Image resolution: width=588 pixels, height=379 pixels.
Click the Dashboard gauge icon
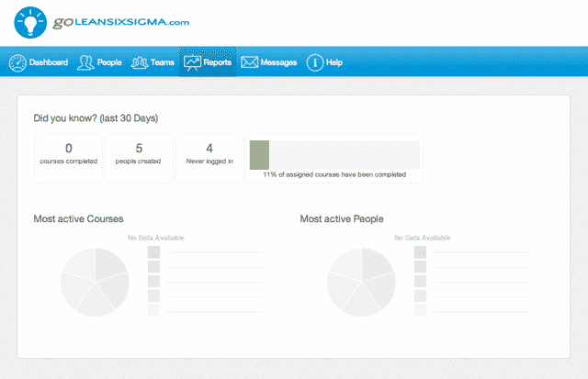[x=17, y=62]
